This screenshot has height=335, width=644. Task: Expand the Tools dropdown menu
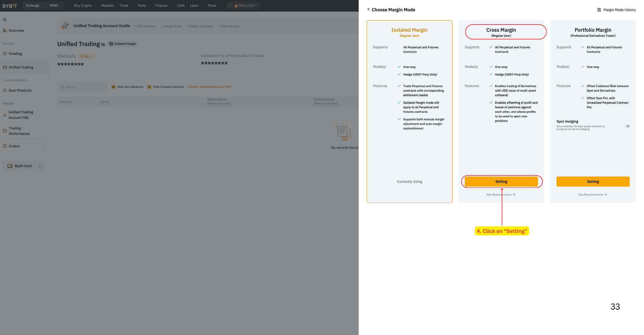143,6
